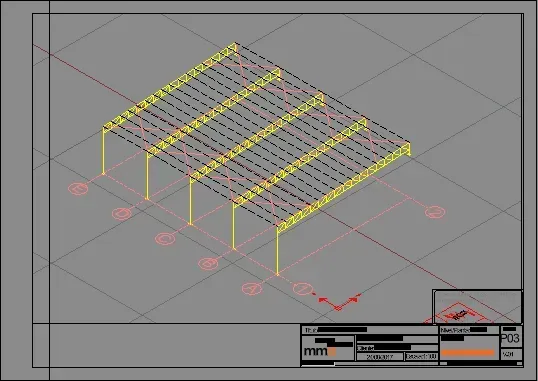Select the Niveau/Rental label cell
This screenshot has width=538, height=381.
(x=469, y=330)
